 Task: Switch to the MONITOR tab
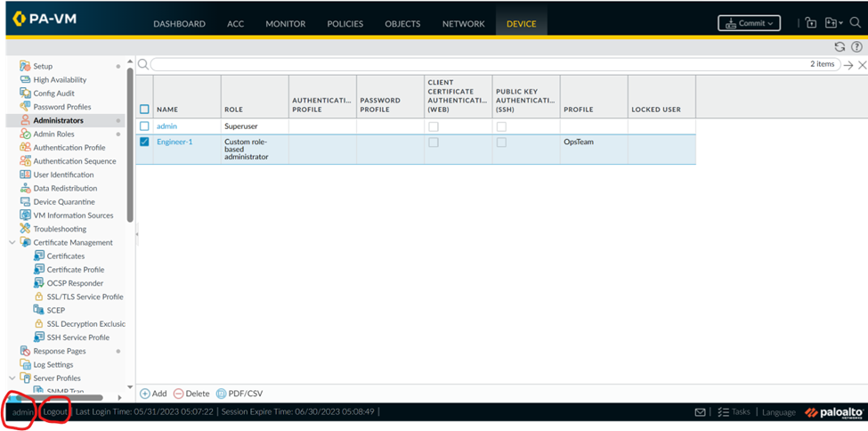[x=286, y=24]
